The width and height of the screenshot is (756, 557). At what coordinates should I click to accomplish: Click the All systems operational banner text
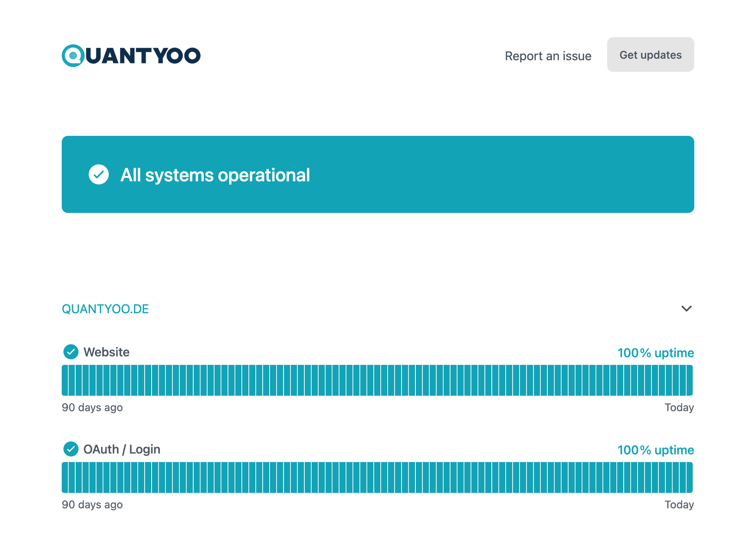point(215,175)
